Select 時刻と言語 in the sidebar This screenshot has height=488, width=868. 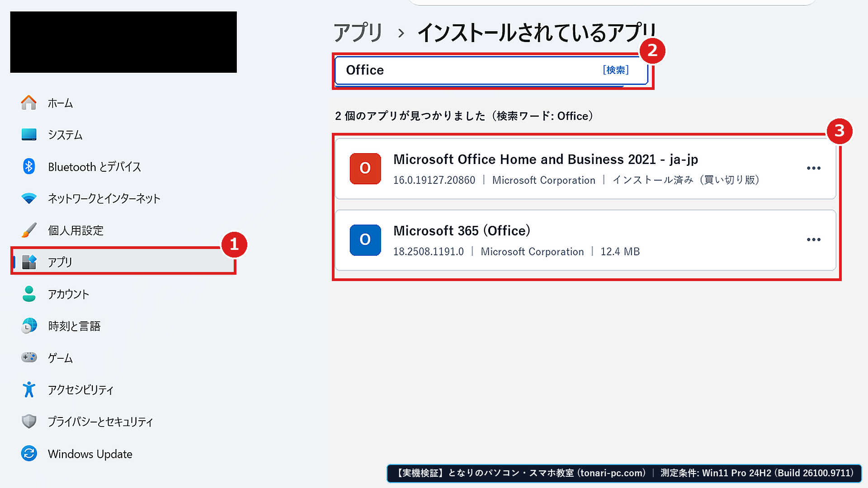(x=74, y=326)
